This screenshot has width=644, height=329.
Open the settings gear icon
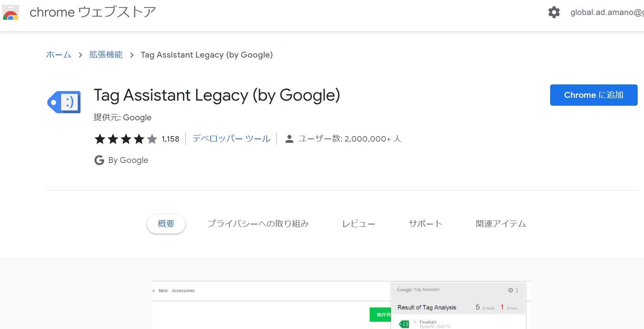point(554,12)
